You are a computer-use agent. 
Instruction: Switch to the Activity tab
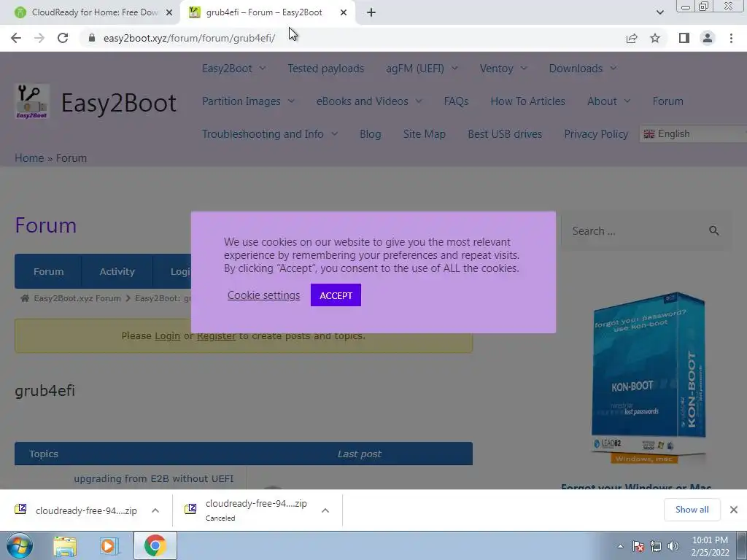coord(117,271)
